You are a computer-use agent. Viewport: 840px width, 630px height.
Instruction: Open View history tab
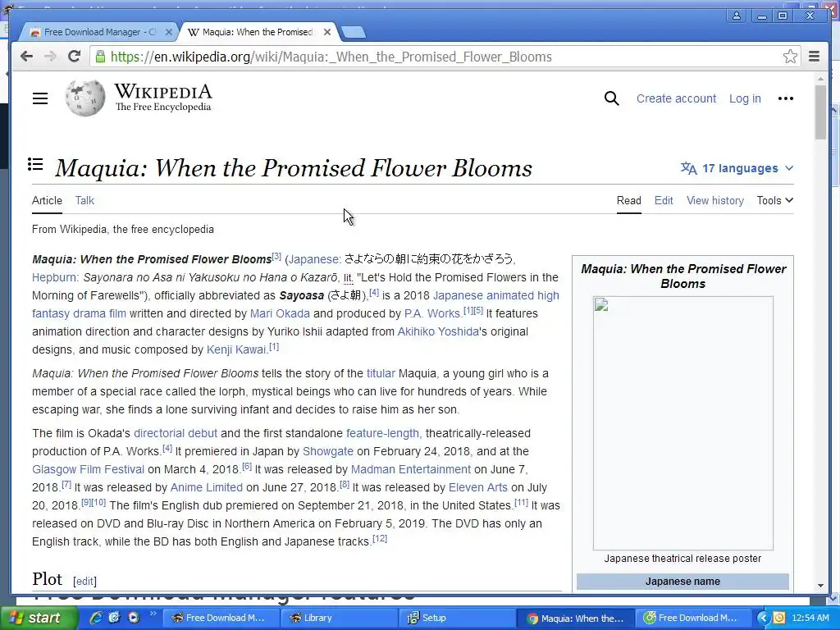pos(715,200)
